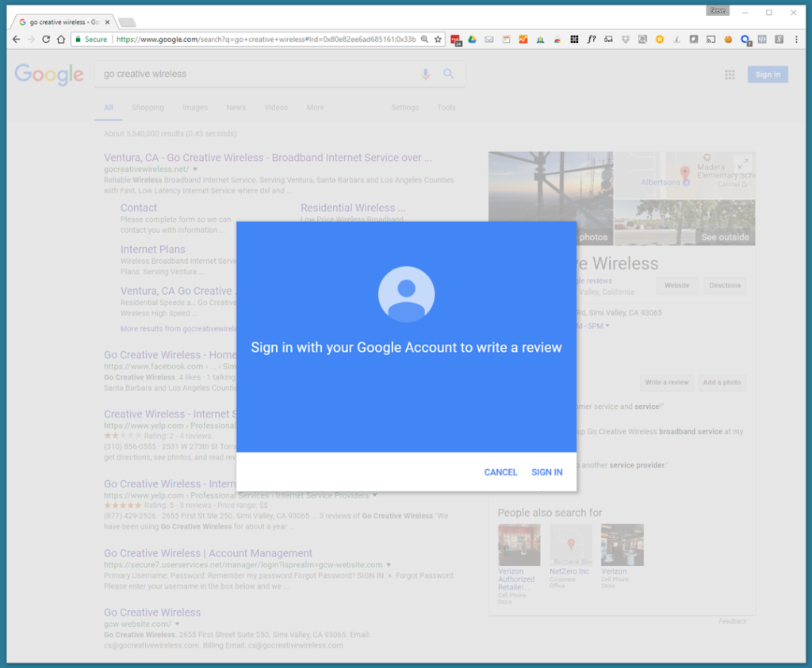This screenshot has height=668, width=812.
Task: Open the mail envelope extension icon
Action: [x=488, y=38]
